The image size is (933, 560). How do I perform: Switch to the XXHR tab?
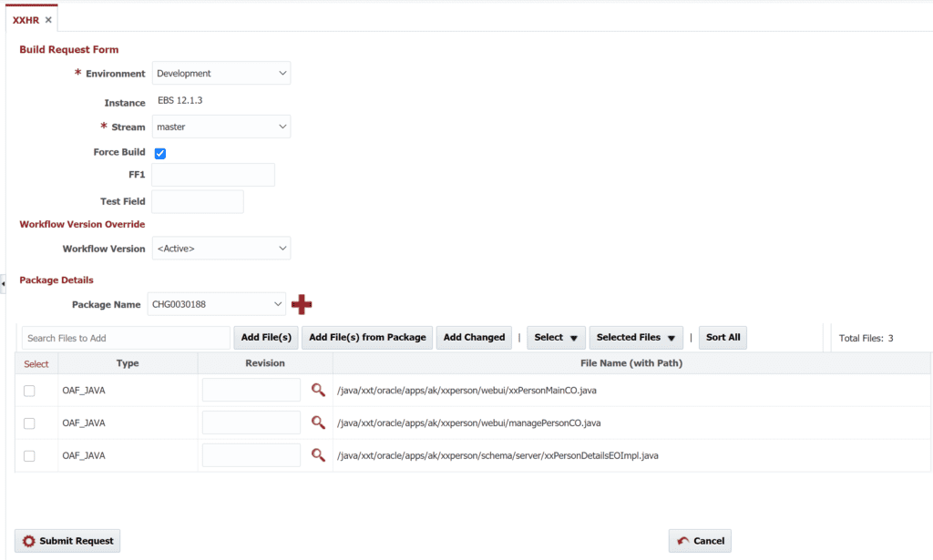(x=26, y=20)
